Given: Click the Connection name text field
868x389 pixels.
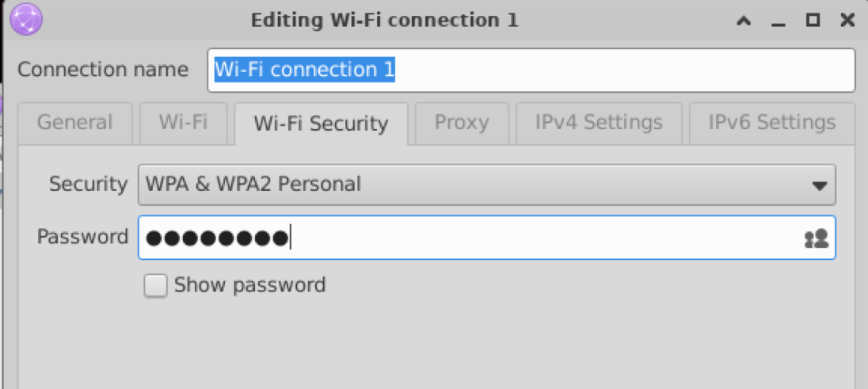Looking at the screenshot, I should [531, 71].
